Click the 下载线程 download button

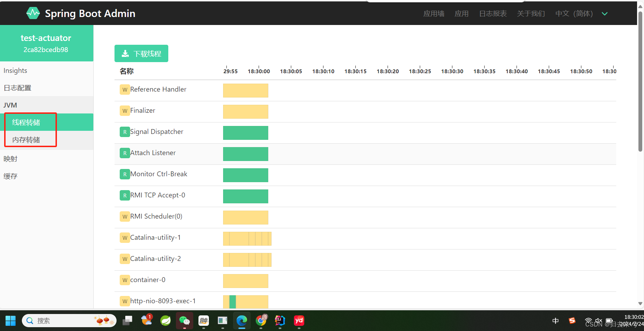tap(141, 53)
